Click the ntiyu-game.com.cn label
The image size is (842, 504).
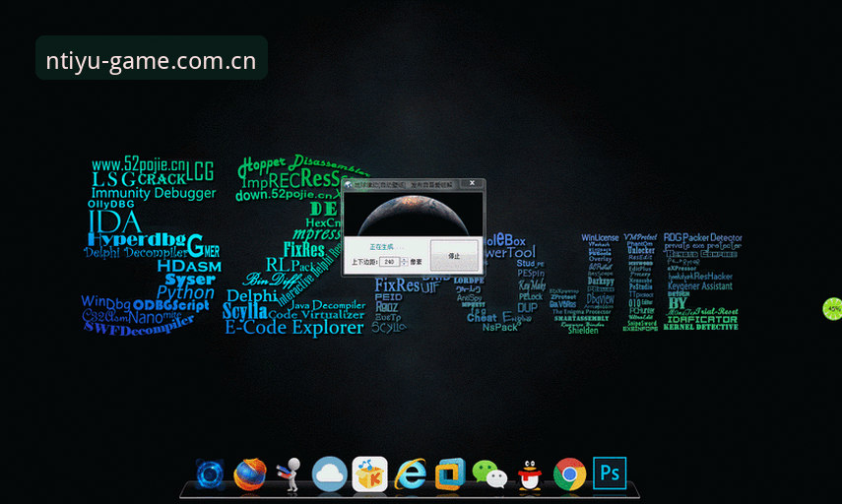tap(152, 61)
